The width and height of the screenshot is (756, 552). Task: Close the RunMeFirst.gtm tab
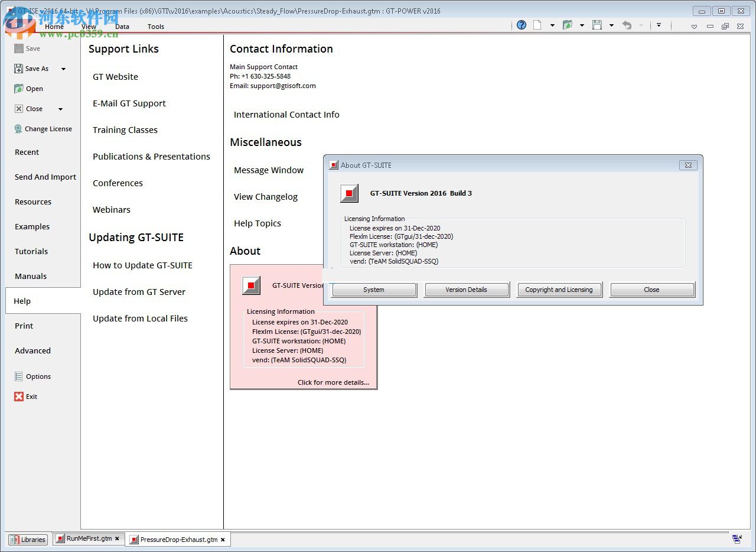point(117,538)
